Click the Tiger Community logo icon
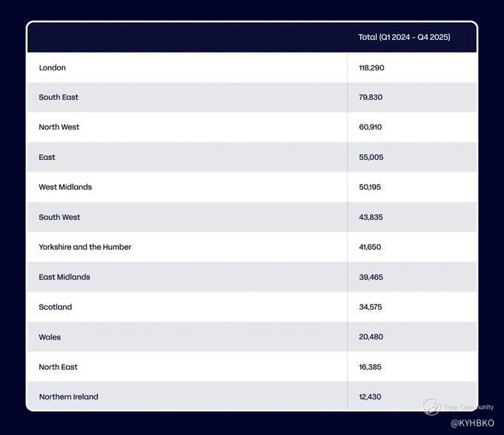Image resolution: width=504 pixels, height=435 pixels. point(431,407)
